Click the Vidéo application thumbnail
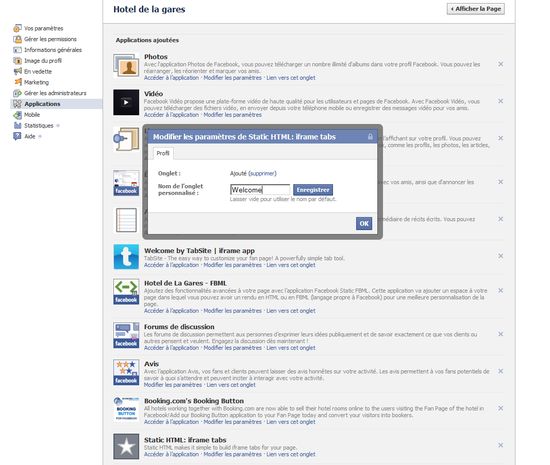Image resolution: width=550 pixels, height=465 pixels. (126, 102)
